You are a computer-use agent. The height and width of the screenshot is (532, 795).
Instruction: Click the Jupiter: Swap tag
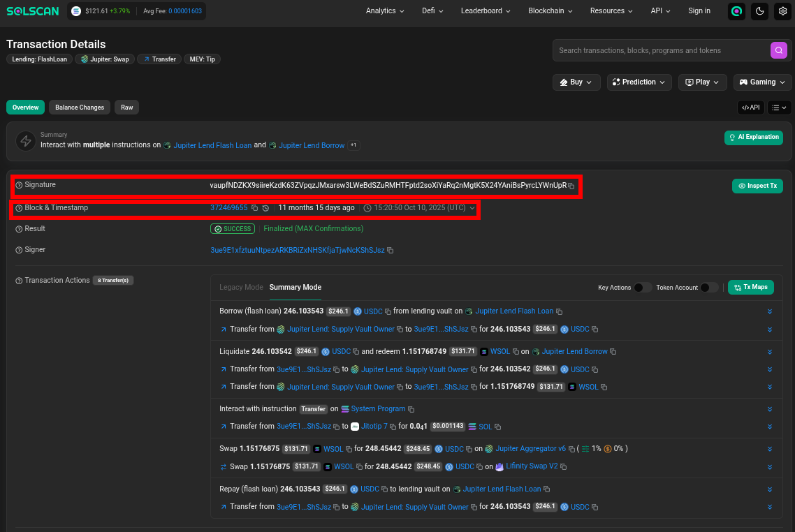[x=105, y=59]
